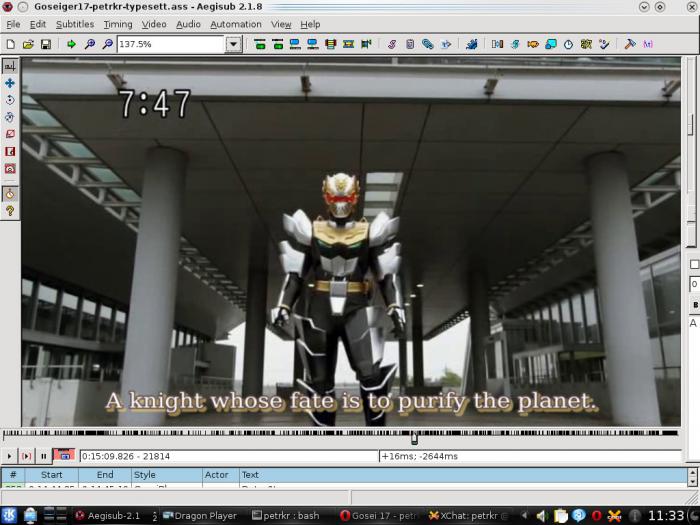Open the 137.5% zoom dropdown
Viewport: 700px width, 525px height.
coord(233,44)
